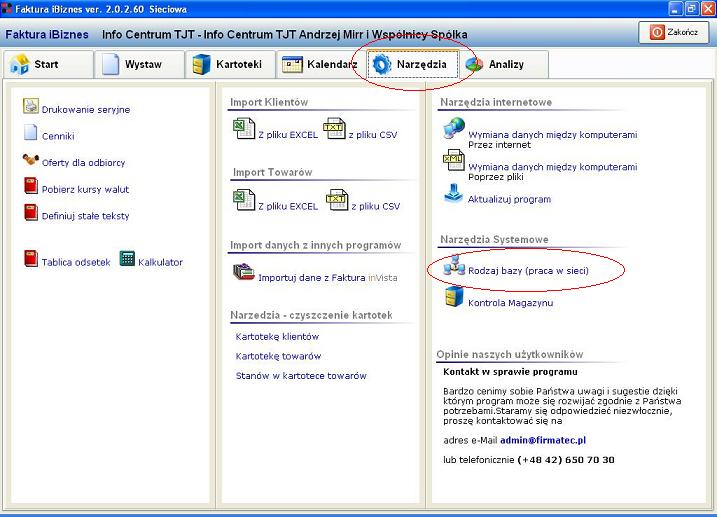Screen dimensions: 717x517
Task: Open Tablica odsetek link
Action: point(76,262)
